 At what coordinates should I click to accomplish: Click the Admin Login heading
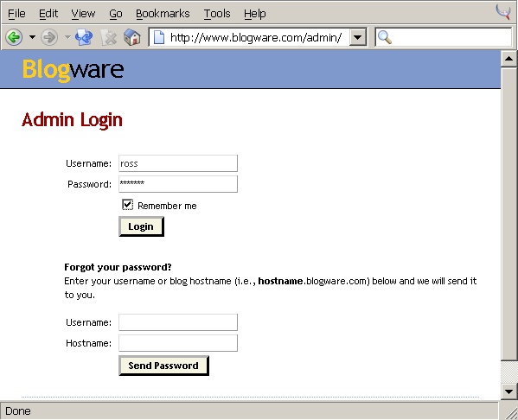72,120
